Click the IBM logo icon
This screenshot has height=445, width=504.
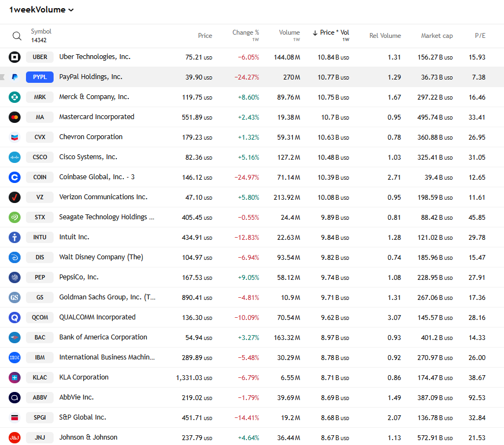click(15, 357)
